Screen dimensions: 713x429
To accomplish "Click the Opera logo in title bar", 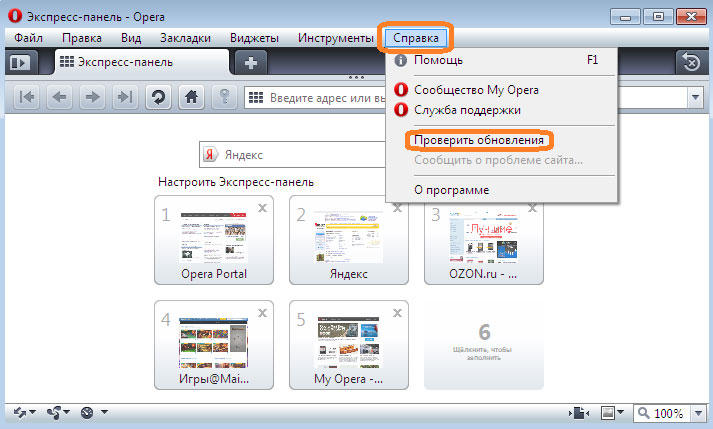I will 15,16.
